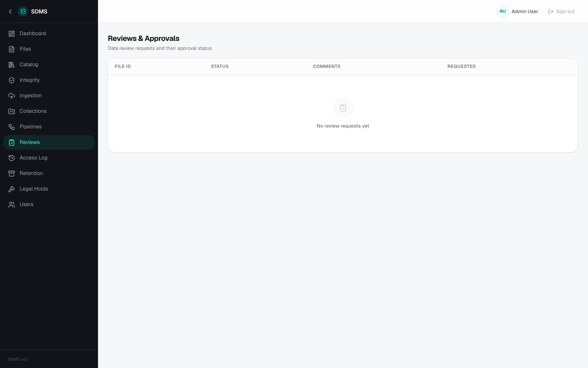Select Collections in the sidebar
The height and width of the screenshot is (368, 588).
[49, 111]
